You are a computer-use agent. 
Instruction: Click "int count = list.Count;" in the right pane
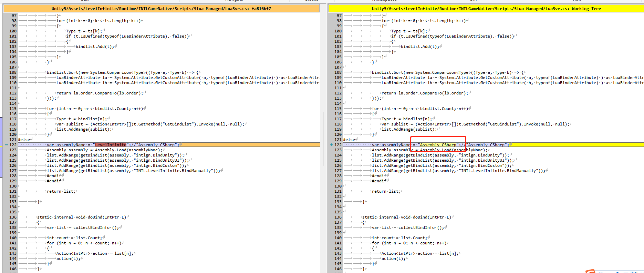[x=399, y=238]
